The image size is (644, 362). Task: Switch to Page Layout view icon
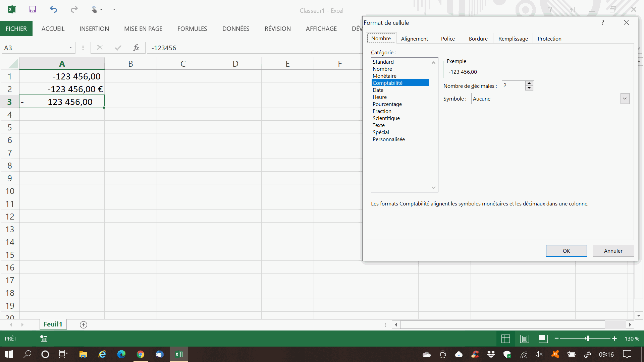tap(524, 339)
